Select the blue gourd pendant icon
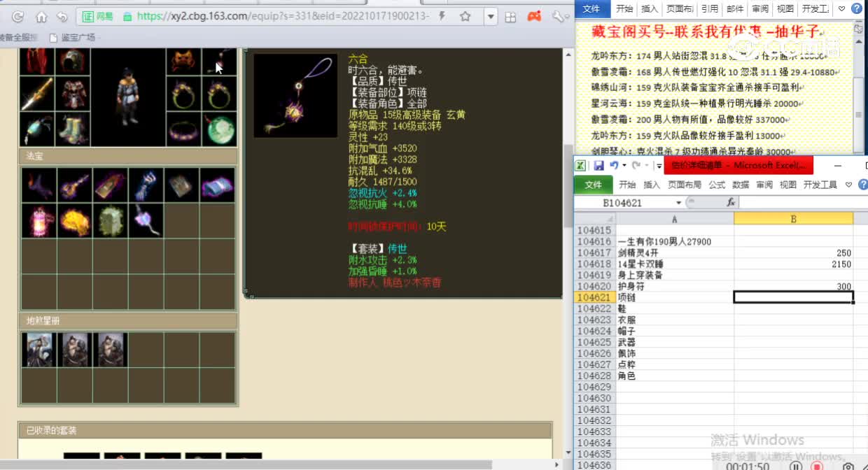The image size is (868, 470). 36,129
